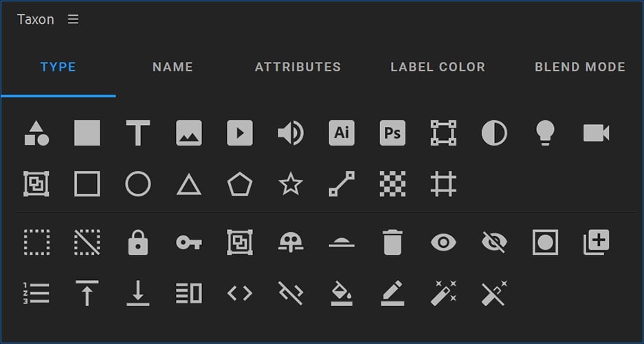
Task: Click the crossed-out eye hidden icon
Action: coord(494,242)
